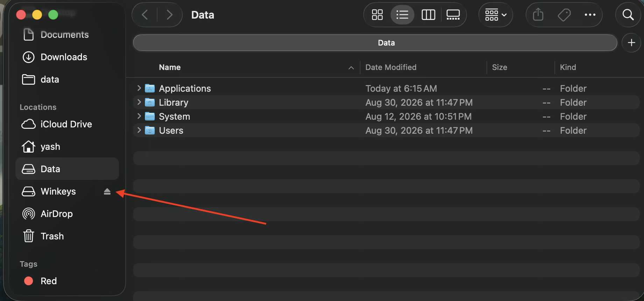
Task: Open Downloads in the sidebar
Action: (66, 57)
